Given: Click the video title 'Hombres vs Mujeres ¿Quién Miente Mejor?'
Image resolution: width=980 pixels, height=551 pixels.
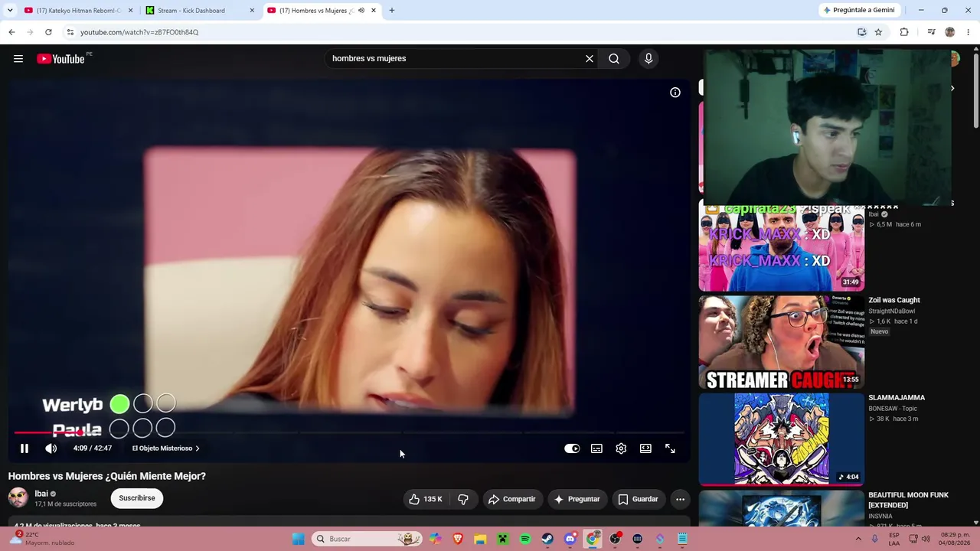Looking at the screenshot, I should 107,476.
